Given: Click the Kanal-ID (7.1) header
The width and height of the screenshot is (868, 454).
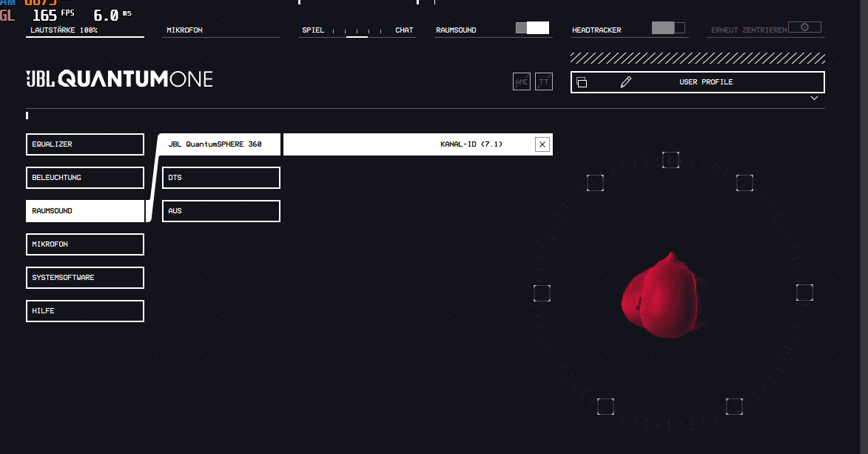Looking at the screenshot, I should coord(418,144).
